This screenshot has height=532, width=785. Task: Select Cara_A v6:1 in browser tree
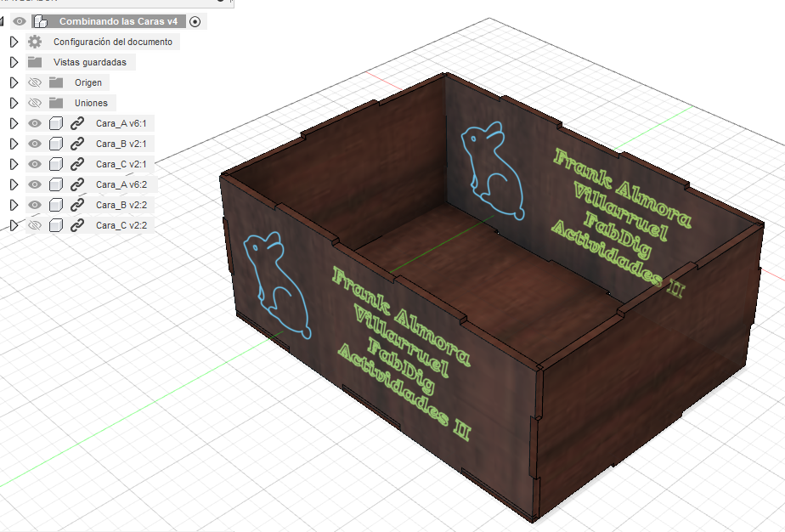121,123
